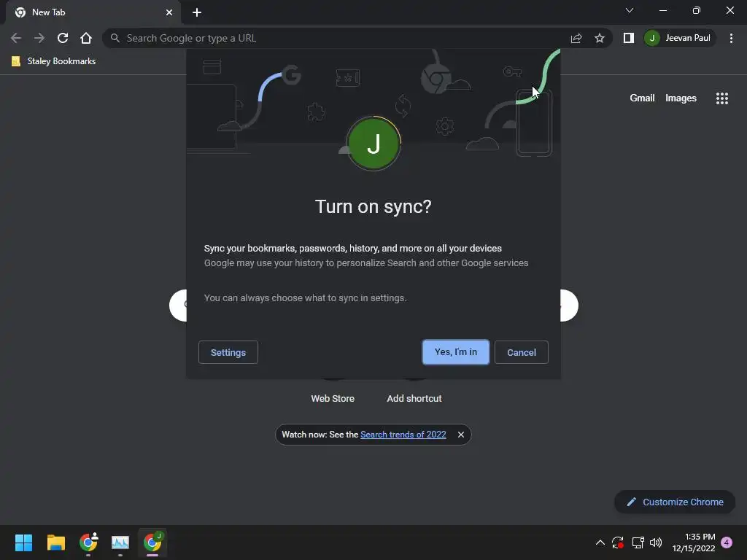
Task: Select the New Tab tab
Action: click(x=93, y=12)
